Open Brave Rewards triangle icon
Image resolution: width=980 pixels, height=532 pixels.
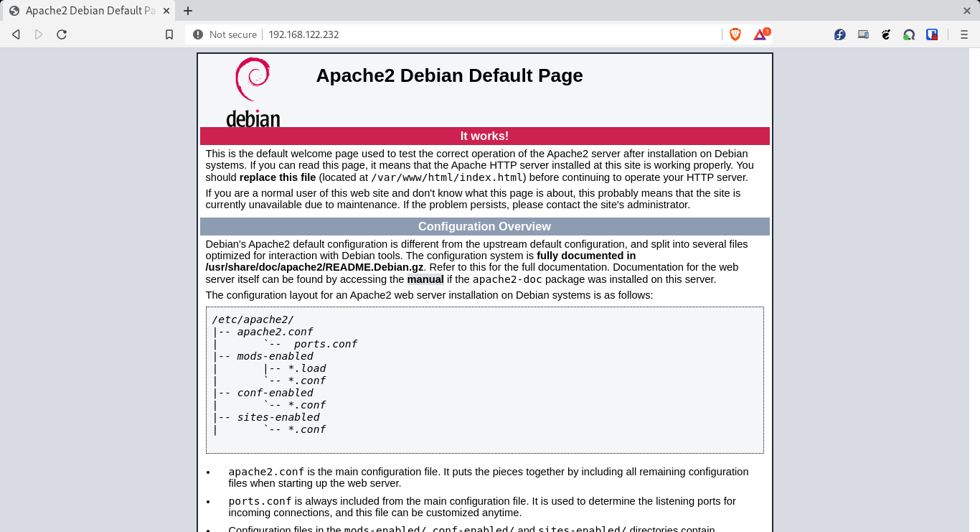pyautogui.click(x=760, y=34)
